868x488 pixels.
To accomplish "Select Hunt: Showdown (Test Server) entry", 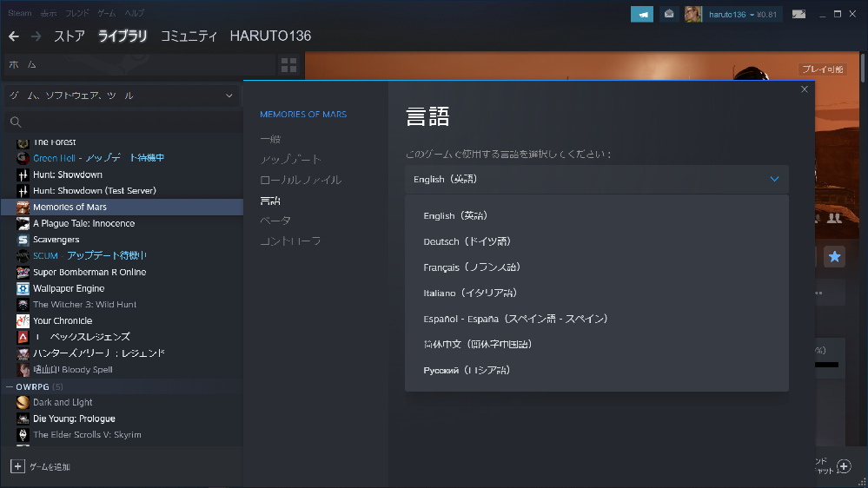I will coord(122,191).
